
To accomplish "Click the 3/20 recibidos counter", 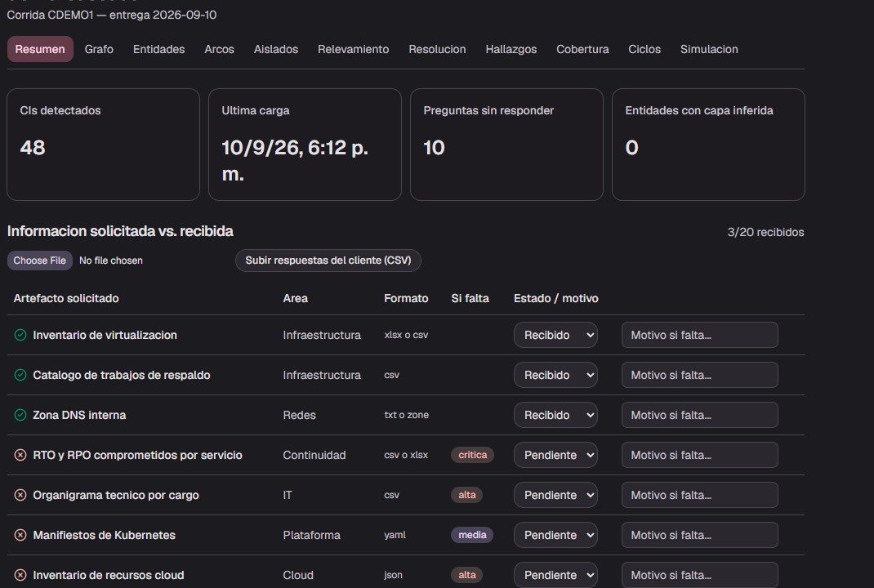I will pos(765,233).
